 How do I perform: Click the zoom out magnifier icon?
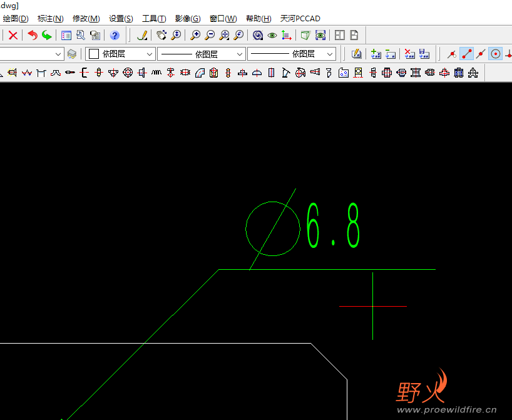(210, 36)
